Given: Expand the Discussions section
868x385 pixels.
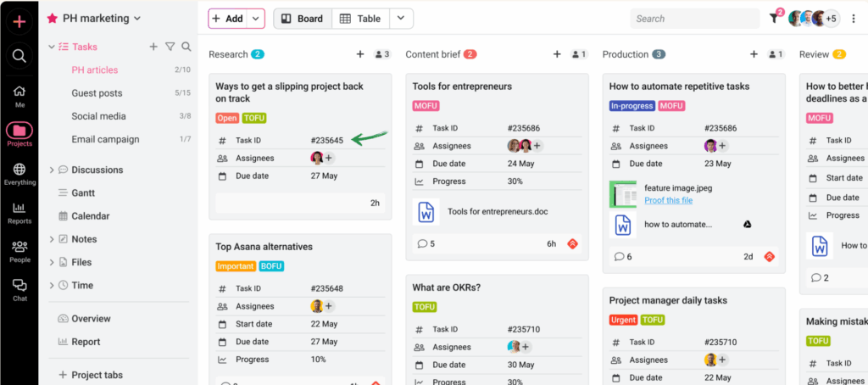Looking at the screenshot, I should (52, 170).
